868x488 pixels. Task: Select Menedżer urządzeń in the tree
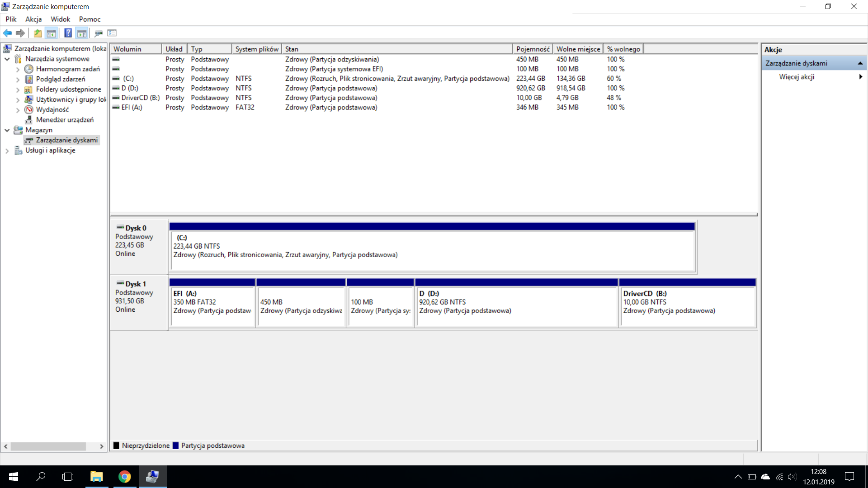tap(65, 120)
